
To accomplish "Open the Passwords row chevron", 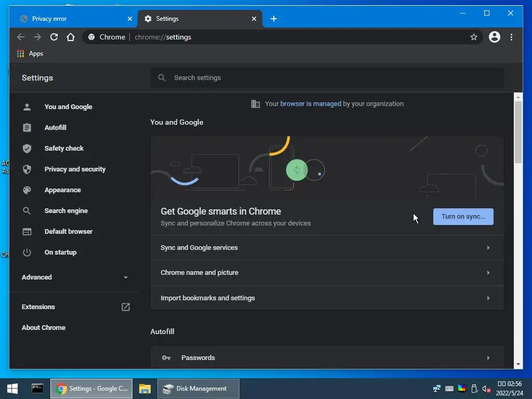I will click(x=488, y=358).
